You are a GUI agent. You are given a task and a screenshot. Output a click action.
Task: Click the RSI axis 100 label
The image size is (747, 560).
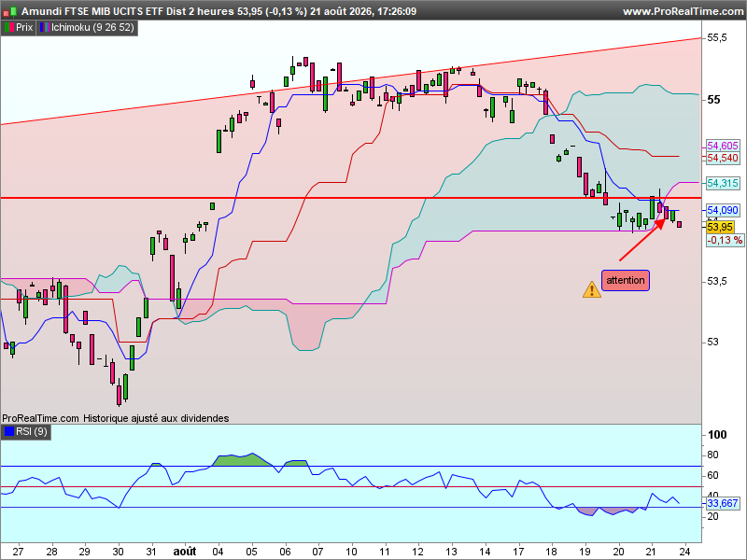(717, 435)
